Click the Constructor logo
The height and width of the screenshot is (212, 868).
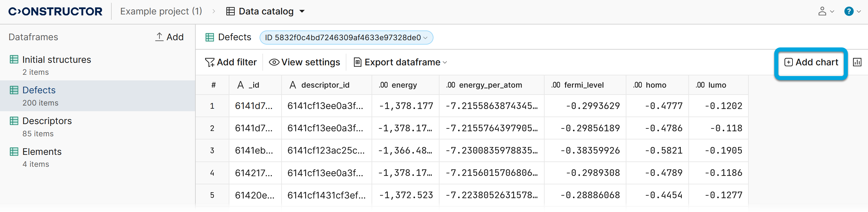point(55,11)
